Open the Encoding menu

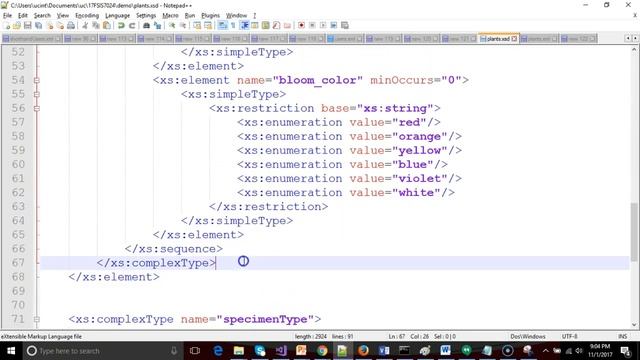pyautogui.click(x=87, y=16)
